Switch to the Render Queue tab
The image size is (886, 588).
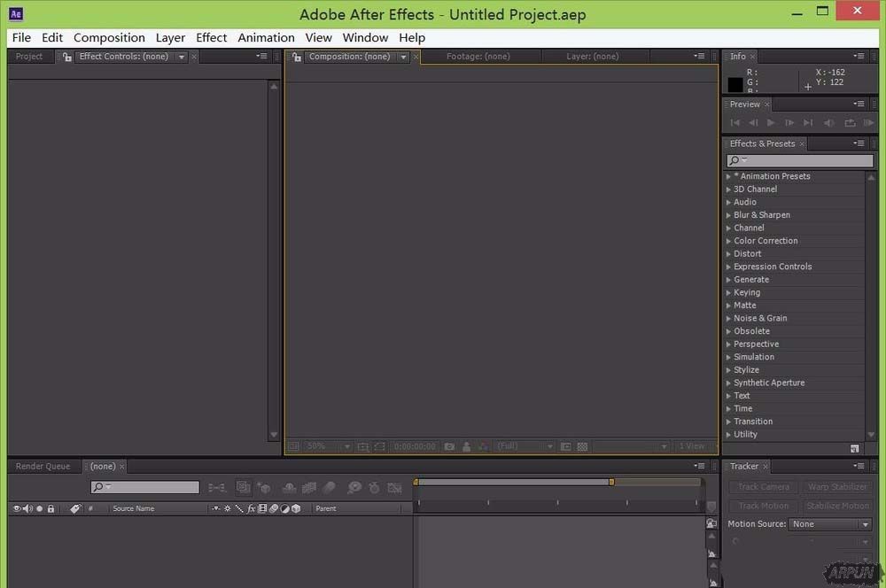43,467
